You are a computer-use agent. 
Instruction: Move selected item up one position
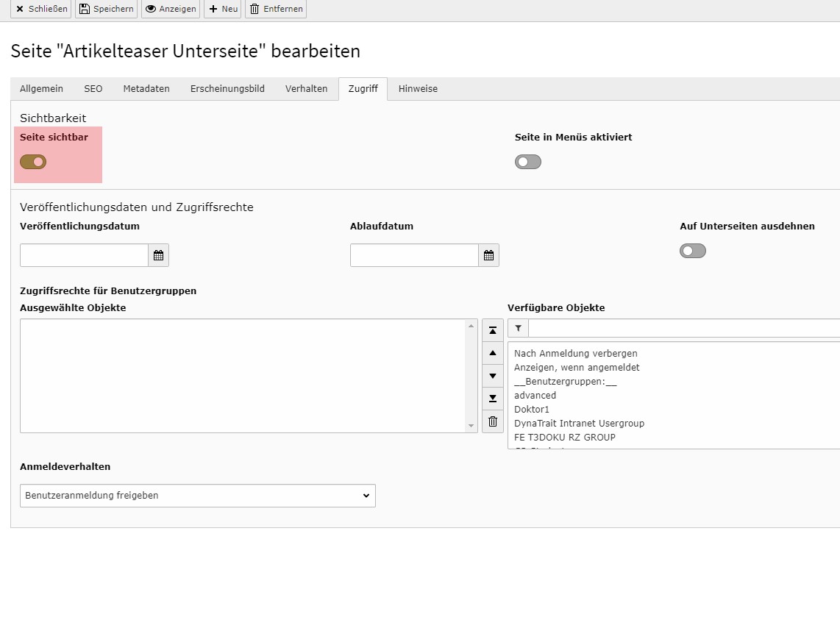[493, 353]
